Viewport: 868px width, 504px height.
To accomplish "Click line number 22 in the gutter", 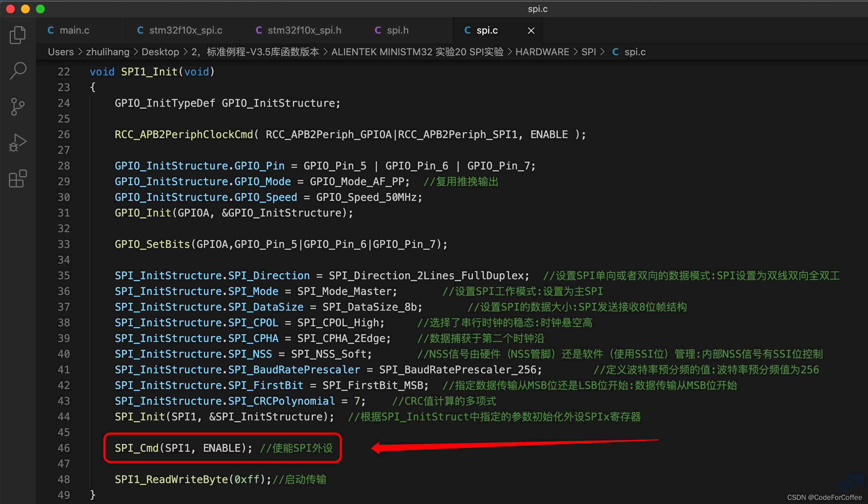I will (64, 72).
